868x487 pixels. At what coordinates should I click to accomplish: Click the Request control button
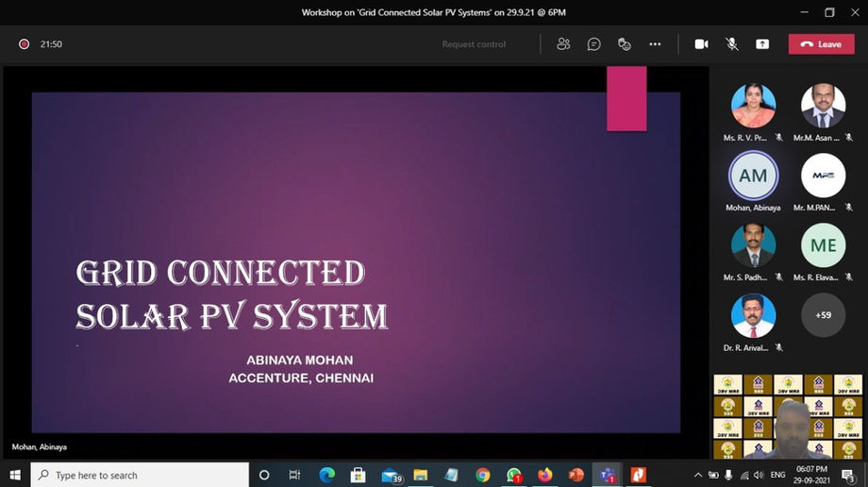474,44
